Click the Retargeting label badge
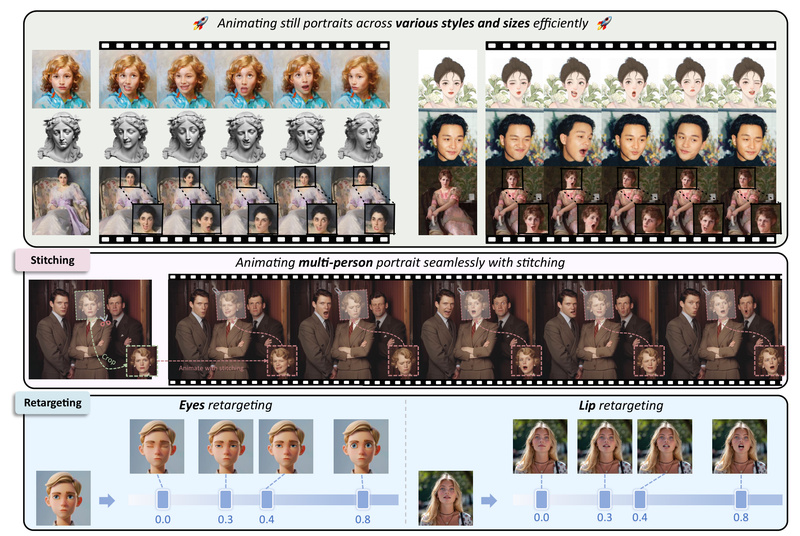The width and height of the screenshot is (800, 536). tap(52, 403)
